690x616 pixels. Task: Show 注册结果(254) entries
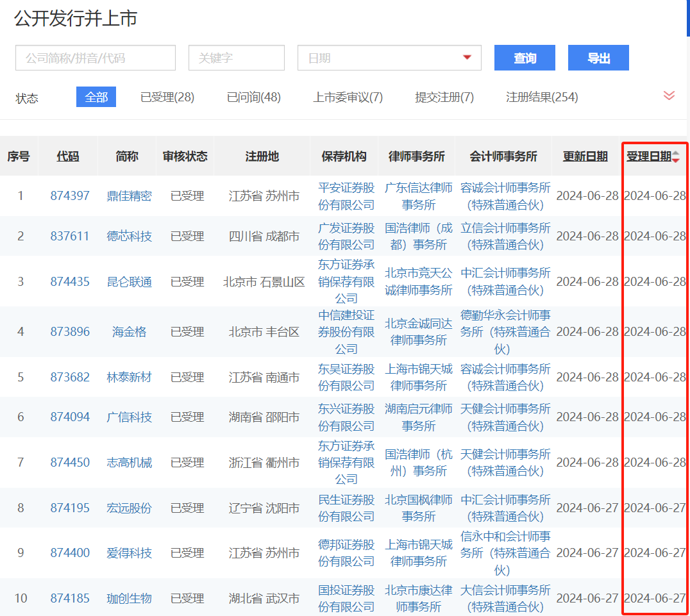[542, 97]
